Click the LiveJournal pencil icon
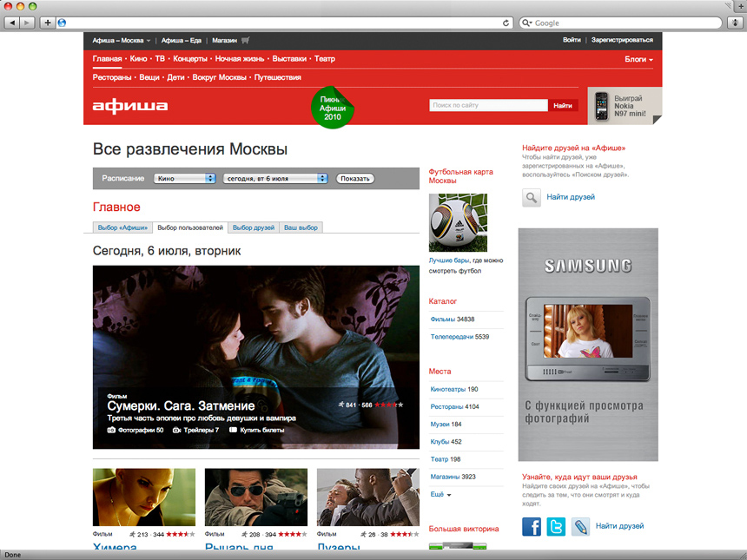 pos(580,527)
